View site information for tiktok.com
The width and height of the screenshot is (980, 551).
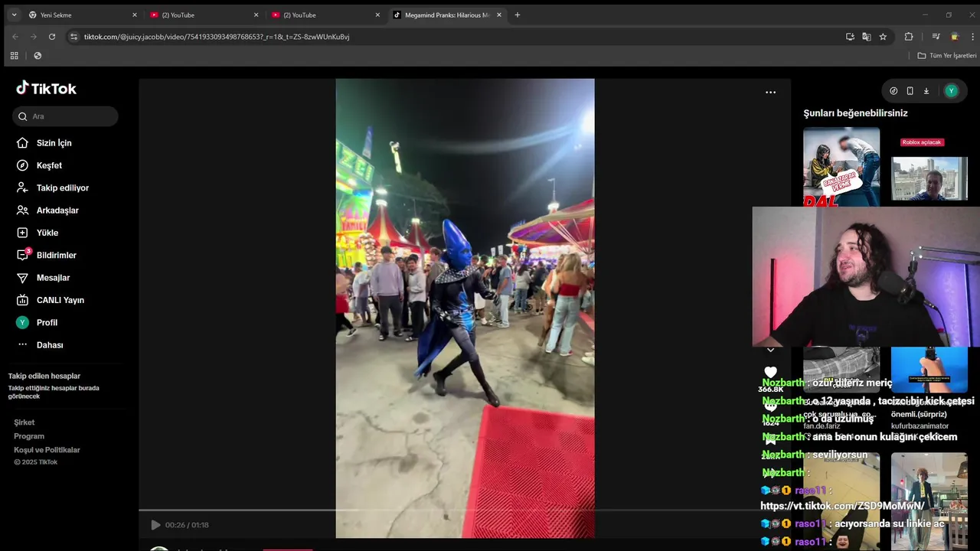tap(73, 37)
